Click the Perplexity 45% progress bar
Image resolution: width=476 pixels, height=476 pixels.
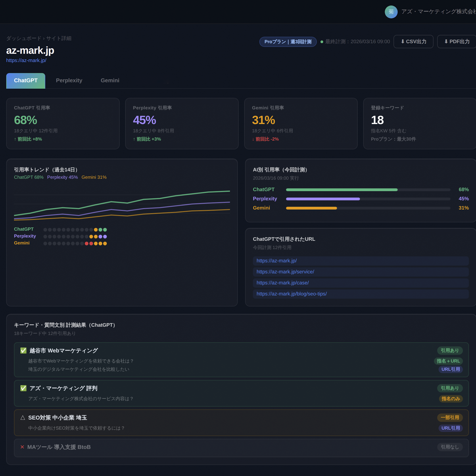[368, 199]
